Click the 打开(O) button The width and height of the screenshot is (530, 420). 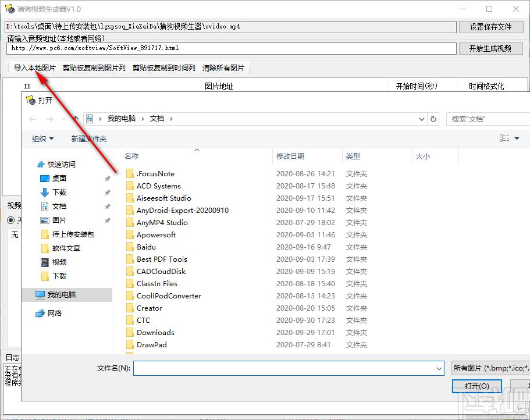tap(476, 386)
